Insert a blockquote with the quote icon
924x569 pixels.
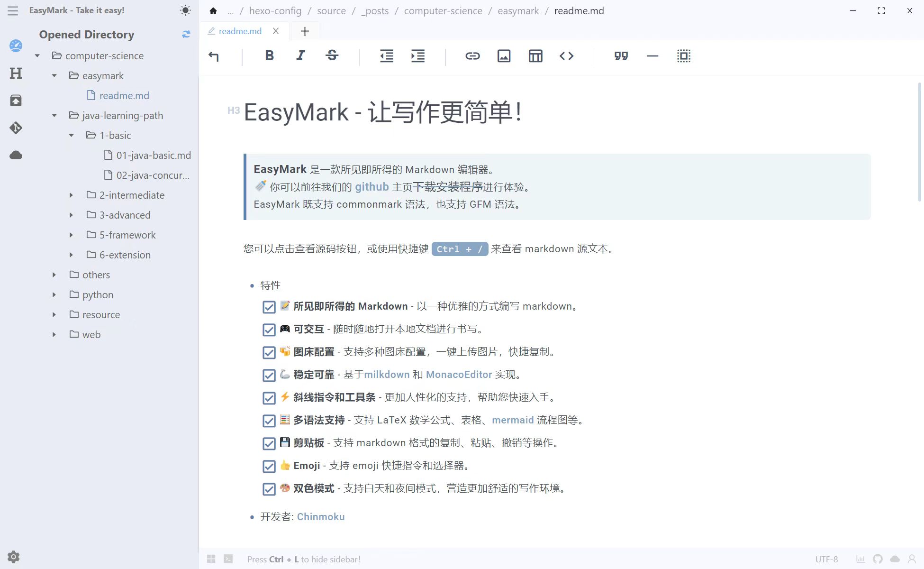tap(621, 56)
